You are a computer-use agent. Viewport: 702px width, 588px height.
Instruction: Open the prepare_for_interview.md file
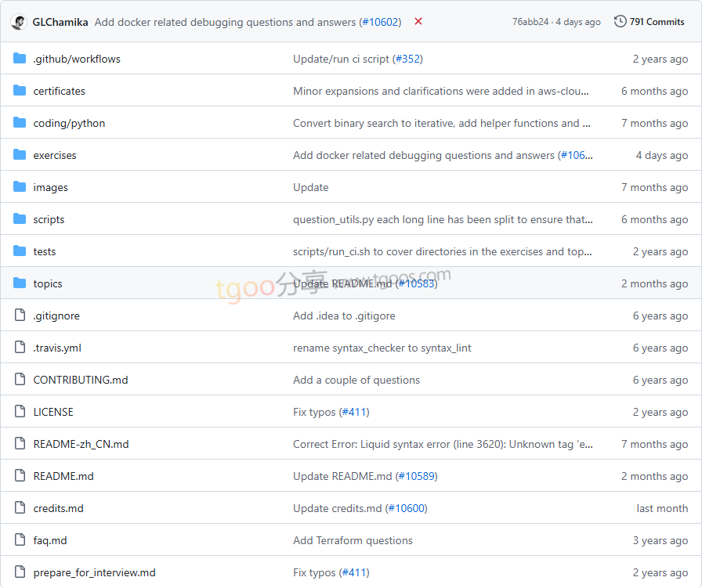coord(94,572)
